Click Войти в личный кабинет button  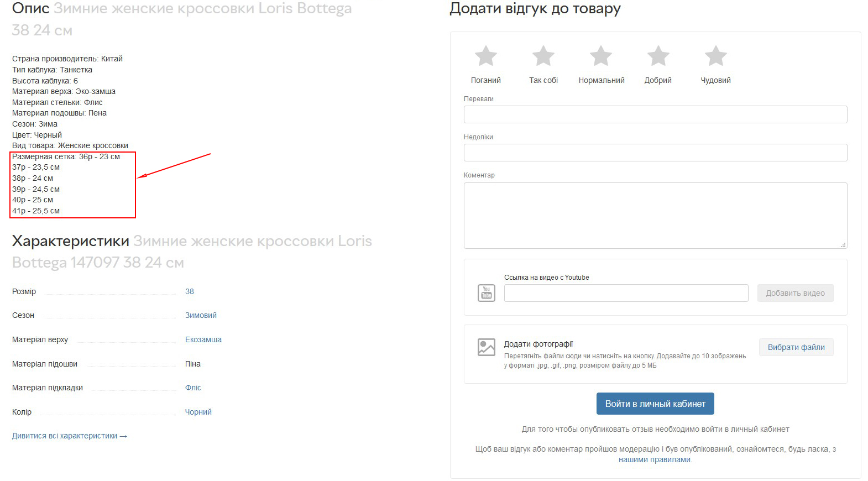(x=655, y=404)
